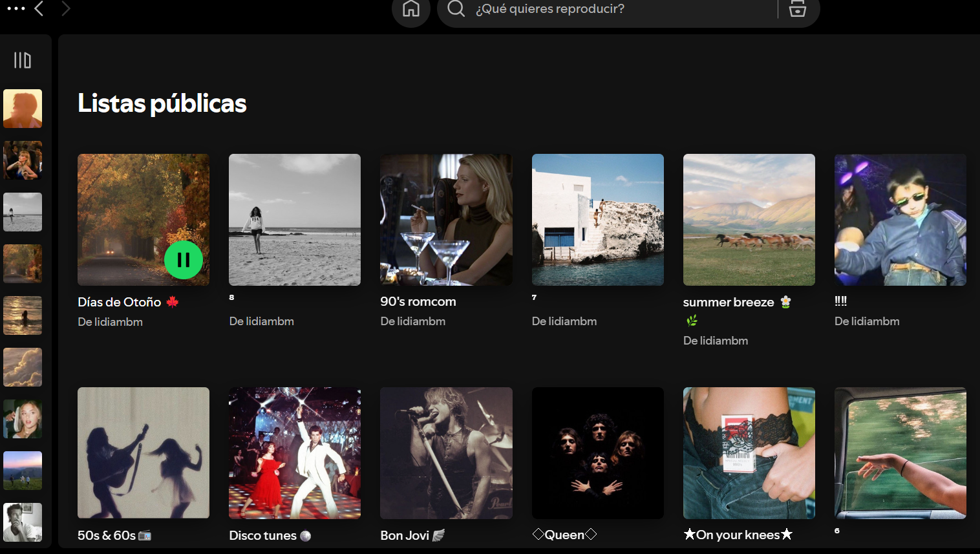The width and height of the screenshot is (980, 554).
Task: Select sidebar black-and-white beach thumbnail
Action: (23, 212)
